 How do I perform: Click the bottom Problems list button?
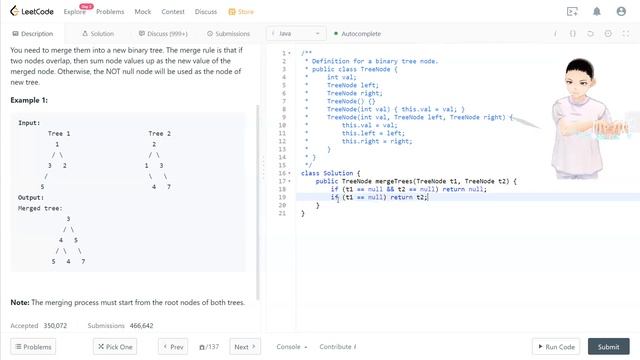click(x=33, y=347)
